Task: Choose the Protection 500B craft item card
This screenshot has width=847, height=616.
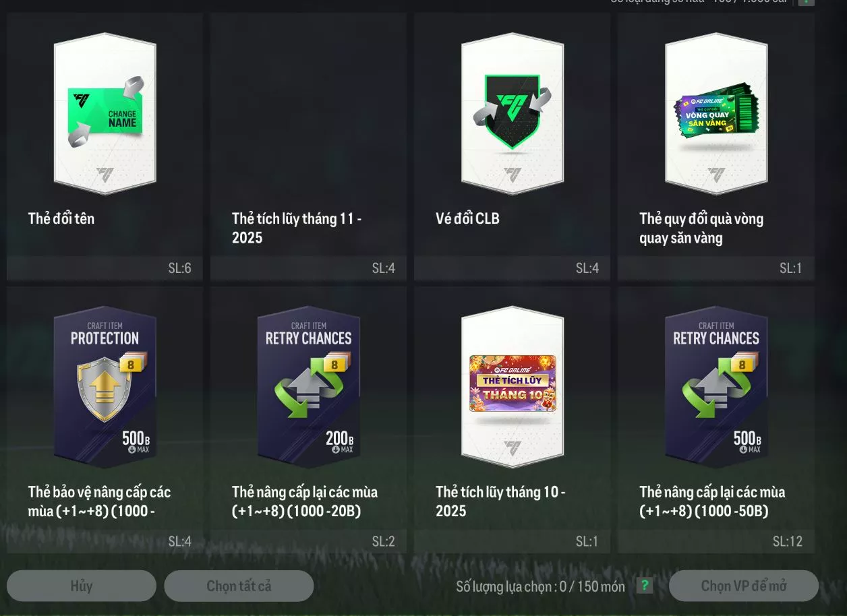Action: coord(105,388)
